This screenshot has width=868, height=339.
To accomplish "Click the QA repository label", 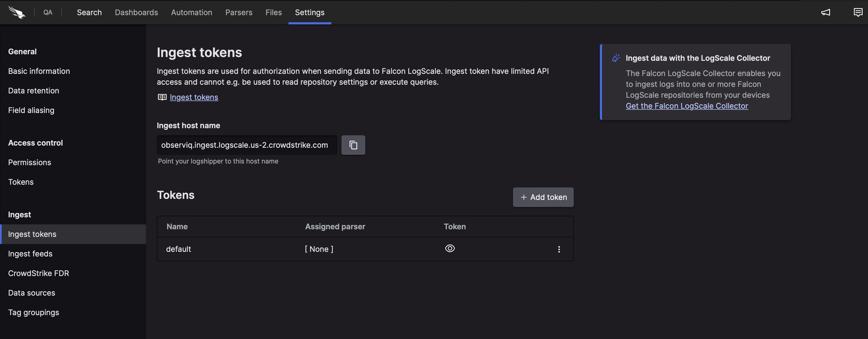I will pyautogui.click(x=48, y=12).
